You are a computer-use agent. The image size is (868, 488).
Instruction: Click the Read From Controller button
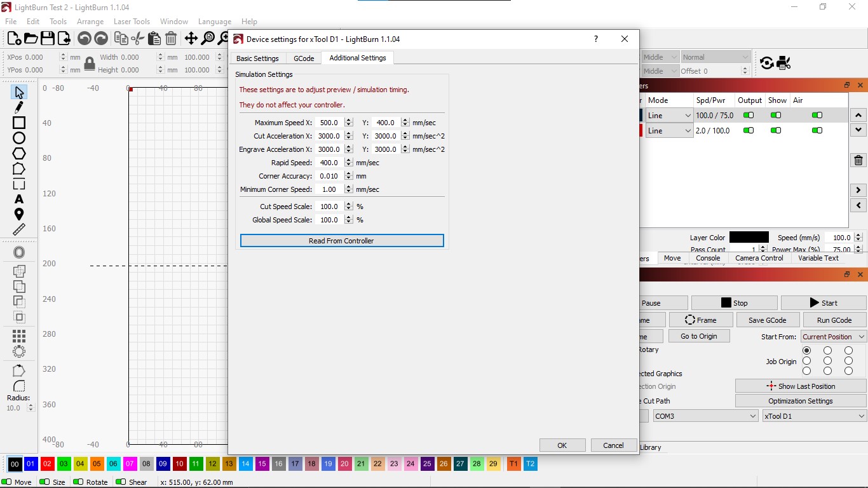(x=342, y=241)
